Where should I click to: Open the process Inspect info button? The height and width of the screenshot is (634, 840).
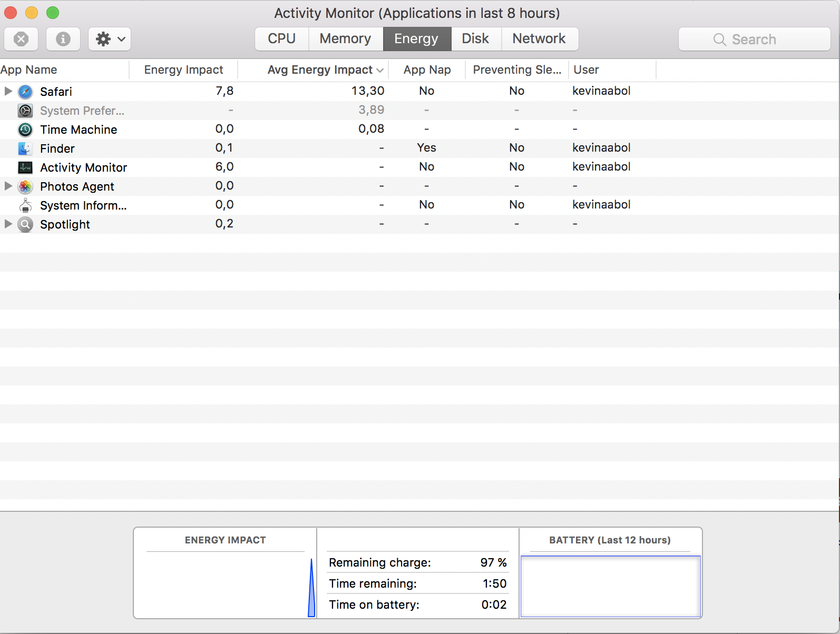(63, 39)
